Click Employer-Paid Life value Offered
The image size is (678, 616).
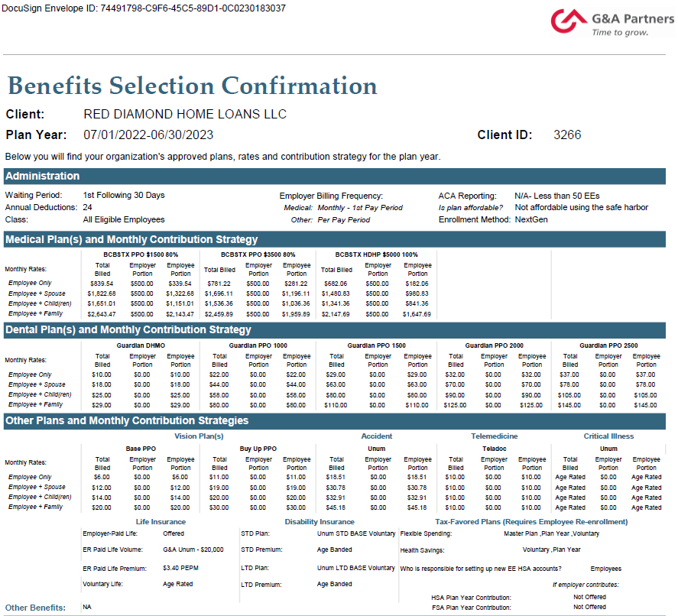pos(174,533)
